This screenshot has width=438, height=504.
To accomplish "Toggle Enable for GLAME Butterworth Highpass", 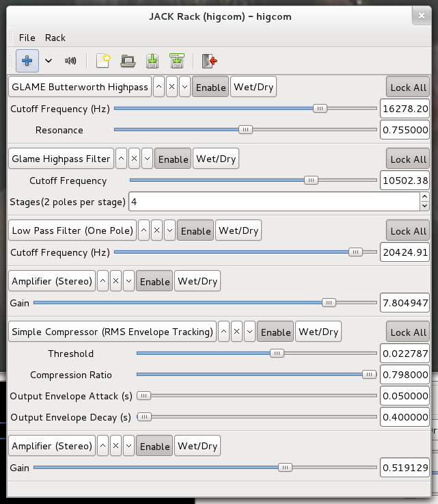I will (210, 87).
